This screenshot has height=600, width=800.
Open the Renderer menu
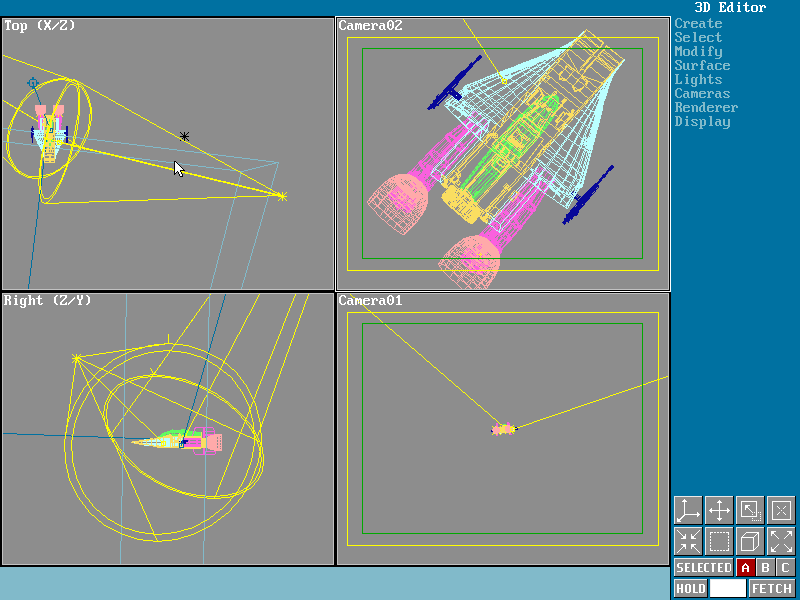pos(706,108)
